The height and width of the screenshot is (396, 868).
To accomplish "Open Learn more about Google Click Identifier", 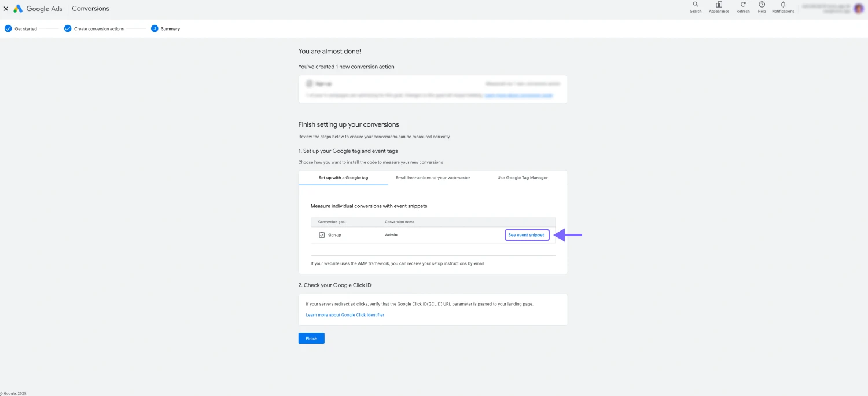I will pyautogui.click(x=345, y=314).
